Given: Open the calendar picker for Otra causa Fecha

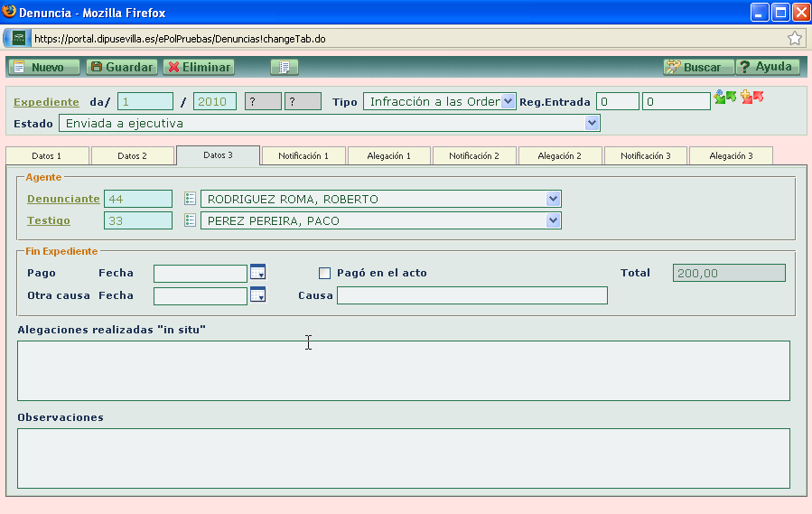Looking at the screenshot, I should click(x=257, y=295).
